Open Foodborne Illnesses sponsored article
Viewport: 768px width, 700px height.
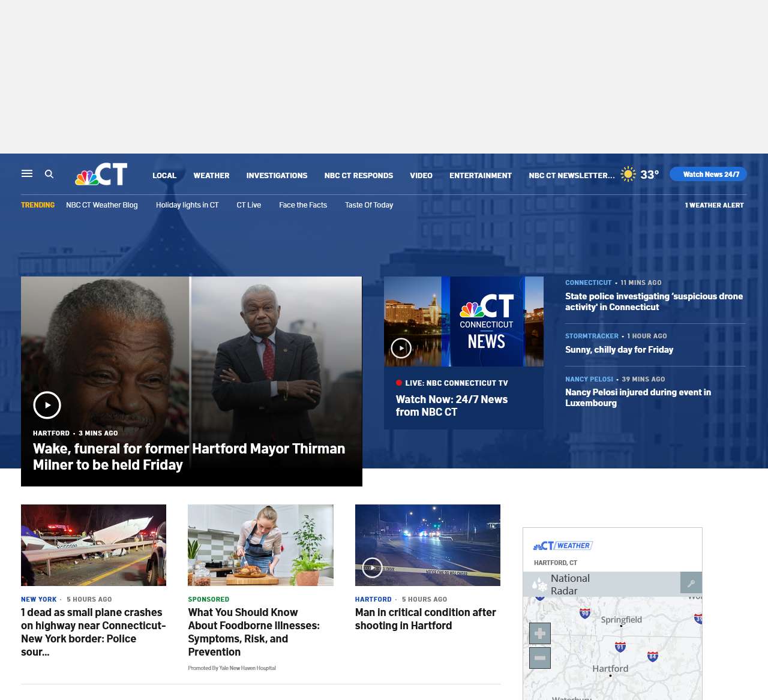(x=254, y=632)
